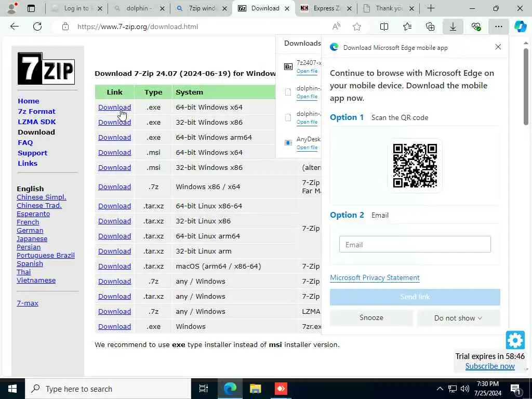Viewport: 532px width, 399px height.
Task: Download .tar.xz for 64-bit Linux x86-64
Action: pyautogui.click(x=114, y=206)
